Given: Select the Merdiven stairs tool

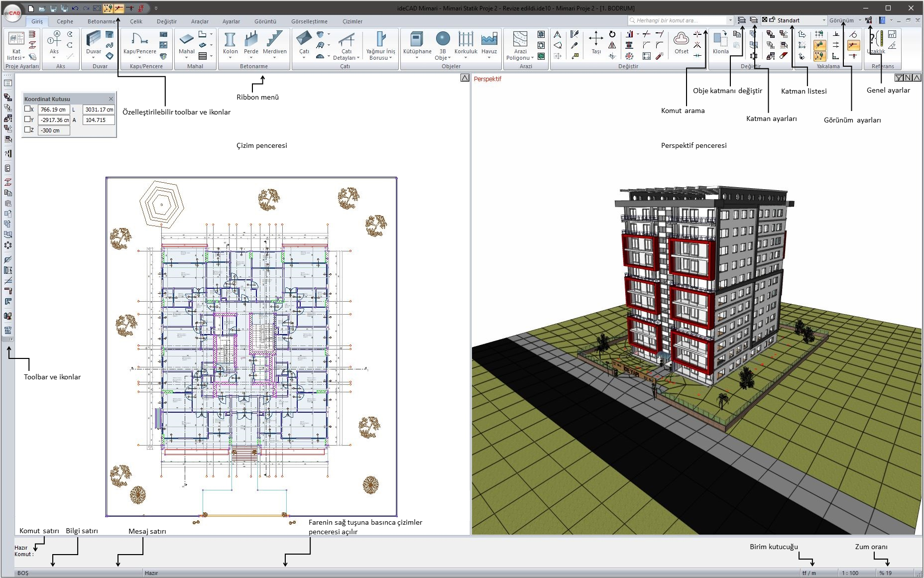Looking at the screenshot, I should [274, 40].
